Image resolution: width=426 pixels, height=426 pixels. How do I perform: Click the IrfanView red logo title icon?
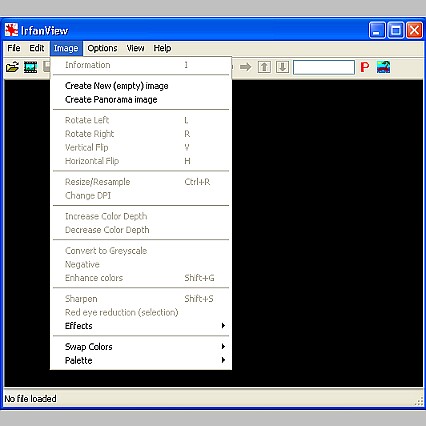pyautogui.click(x=11, y=30)
